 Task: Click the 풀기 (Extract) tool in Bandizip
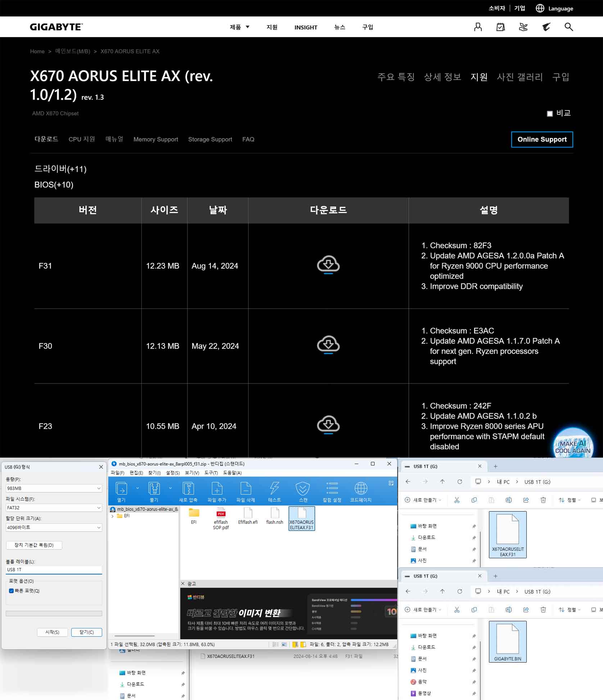click(154, 491)
